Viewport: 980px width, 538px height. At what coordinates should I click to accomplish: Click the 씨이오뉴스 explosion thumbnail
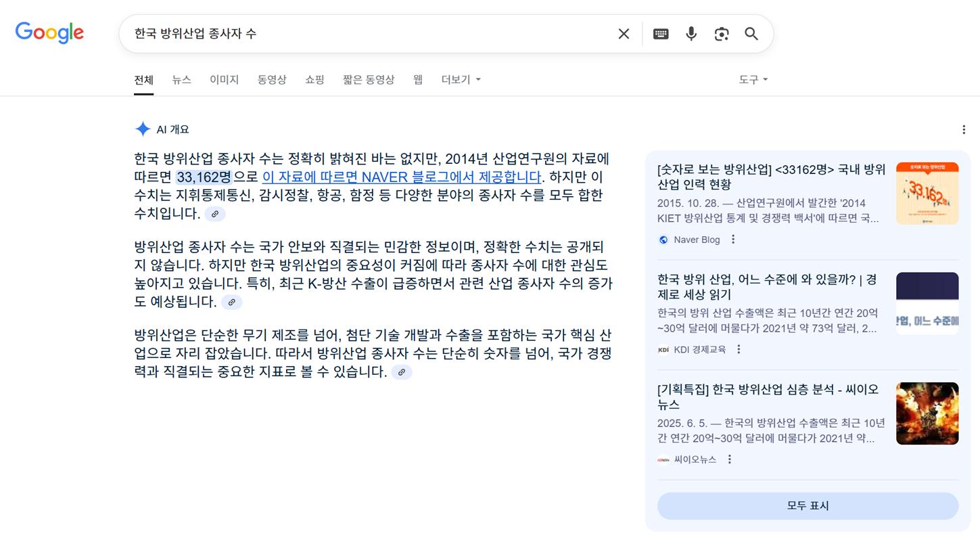927,413
